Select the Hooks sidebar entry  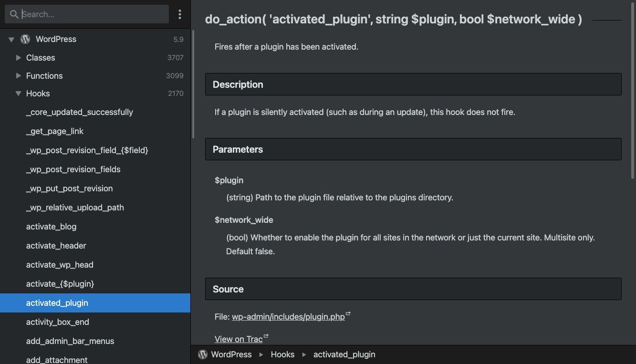[x=38, y=94]
